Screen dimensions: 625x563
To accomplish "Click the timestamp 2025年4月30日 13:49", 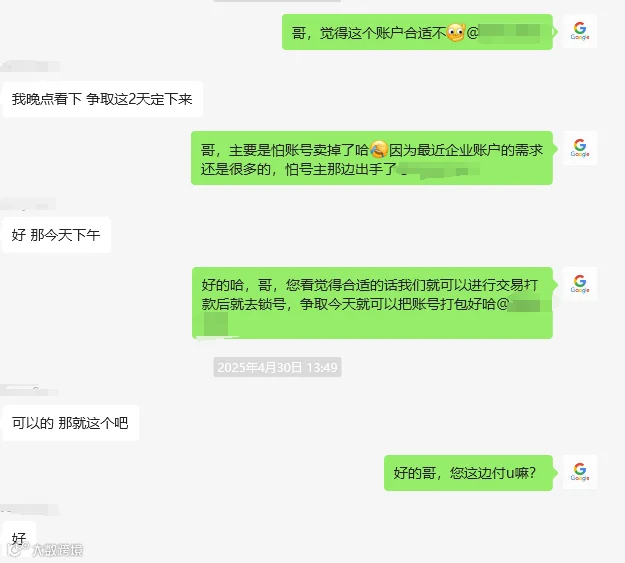I will tap(277, 367).
